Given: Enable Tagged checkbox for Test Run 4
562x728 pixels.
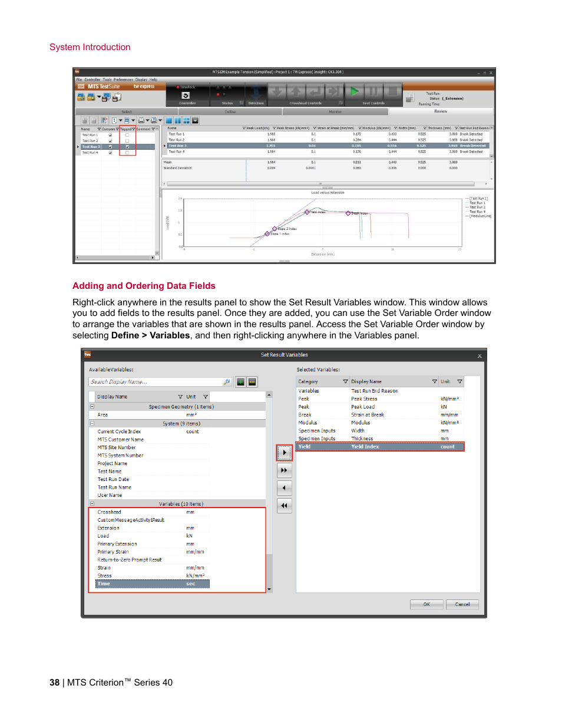Looking at the screenshot, I should (127, 153).
